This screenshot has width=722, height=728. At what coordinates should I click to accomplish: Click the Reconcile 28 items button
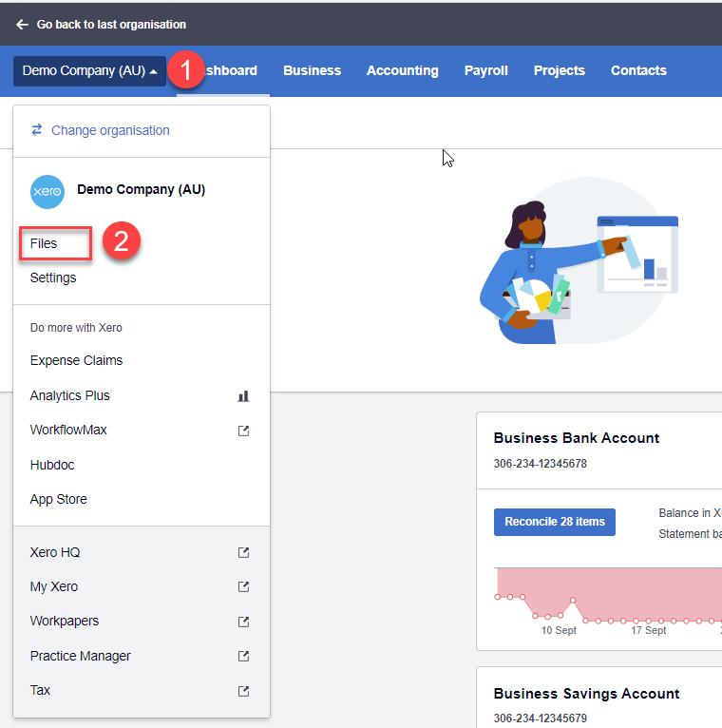click(x=555, y=522)
